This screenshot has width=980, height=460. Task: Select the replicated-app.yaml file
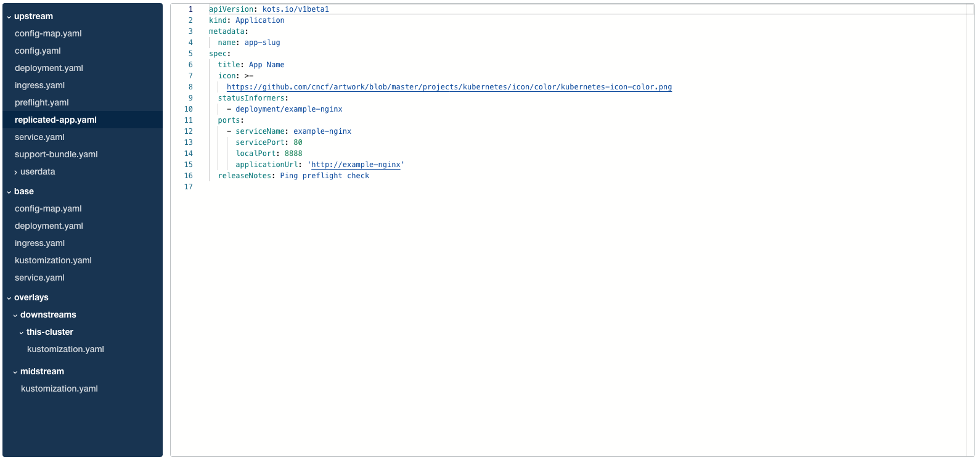coord(55,120)
